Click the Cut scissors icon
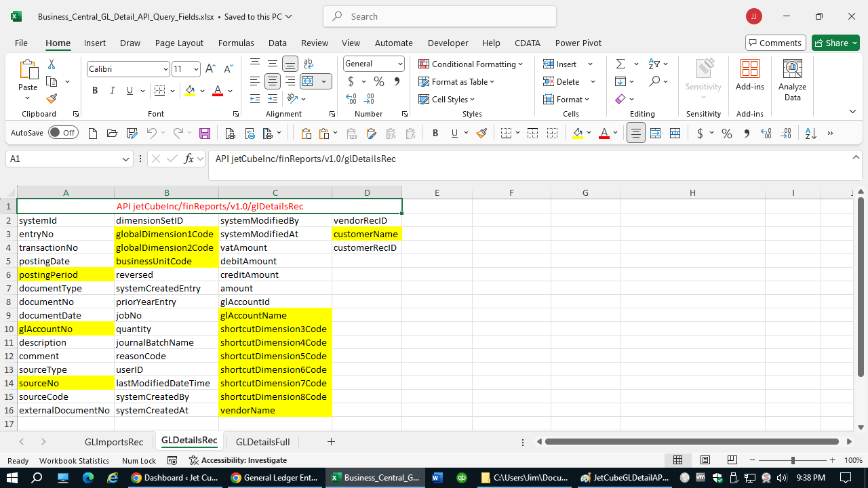The width and height of the screenshot is (868, 488). pos(52,64)
